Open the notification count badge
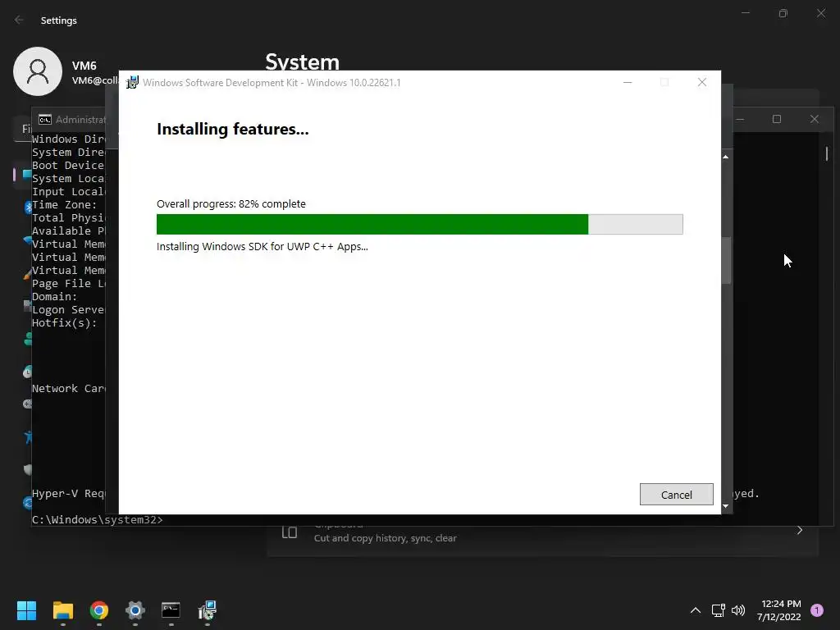The width and height of the screenshot is (840, 630). pyautogui.click(x=817, y=610)
